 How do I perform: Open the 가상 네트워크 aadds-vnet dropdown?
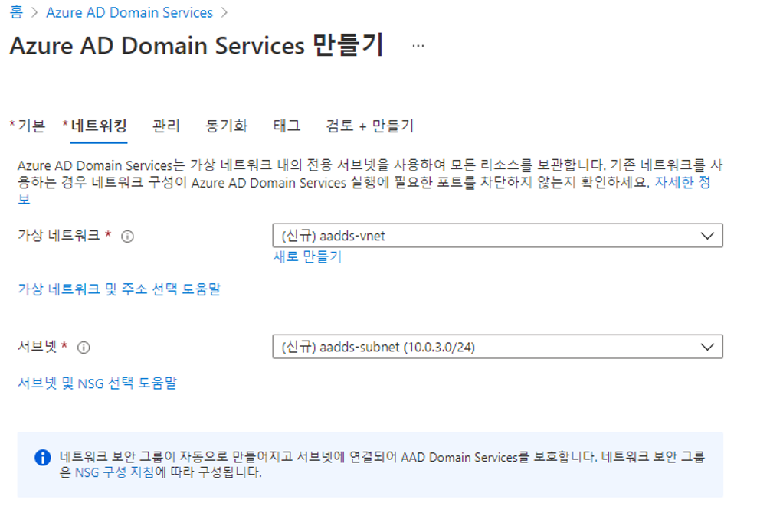pos(497,236)
